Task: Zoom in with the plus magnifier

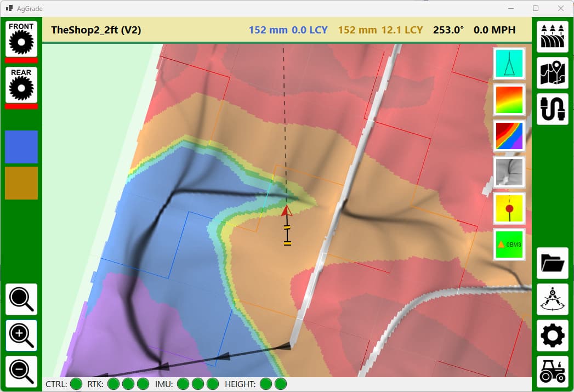Action: coord(21,336)
